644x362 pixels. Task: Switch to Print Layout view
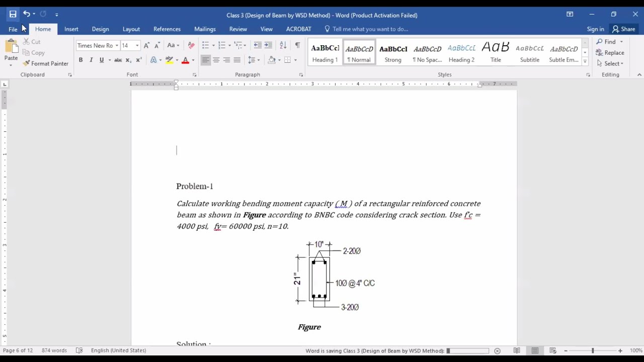coord(535,350)
